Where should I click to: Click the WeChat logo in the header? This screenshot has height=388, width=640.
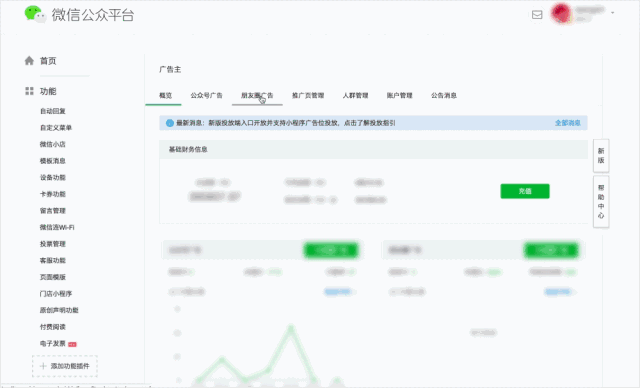[x=36, y=14]
